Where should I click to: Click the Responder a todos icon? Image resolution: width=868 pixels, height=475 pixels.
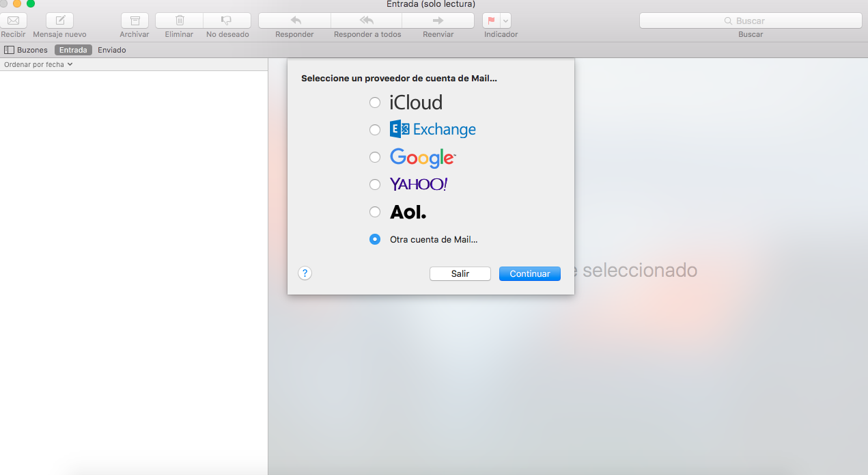tap(367, 21)
